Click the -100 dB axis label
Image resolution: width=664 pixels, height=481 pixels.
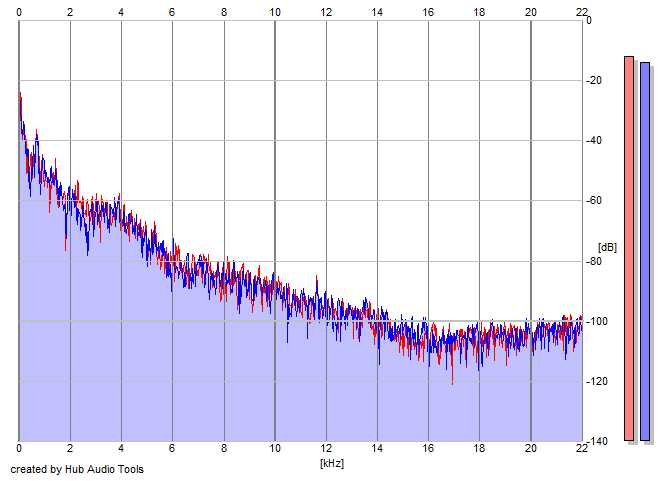point(597,321)
